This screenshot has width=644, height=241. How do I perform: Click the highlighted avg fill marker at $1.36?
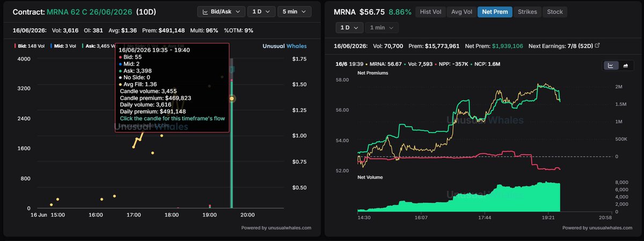point(232,99)
